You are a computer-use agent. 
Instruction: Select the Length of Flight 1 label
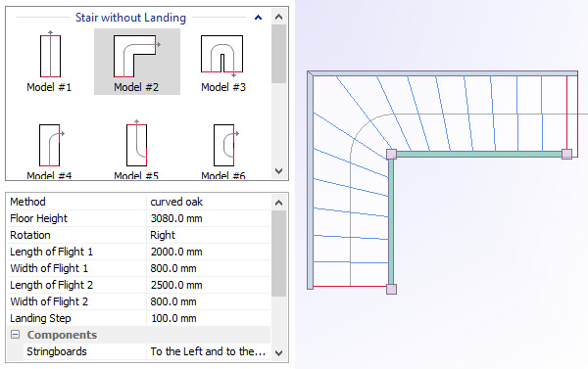[51, 252]
